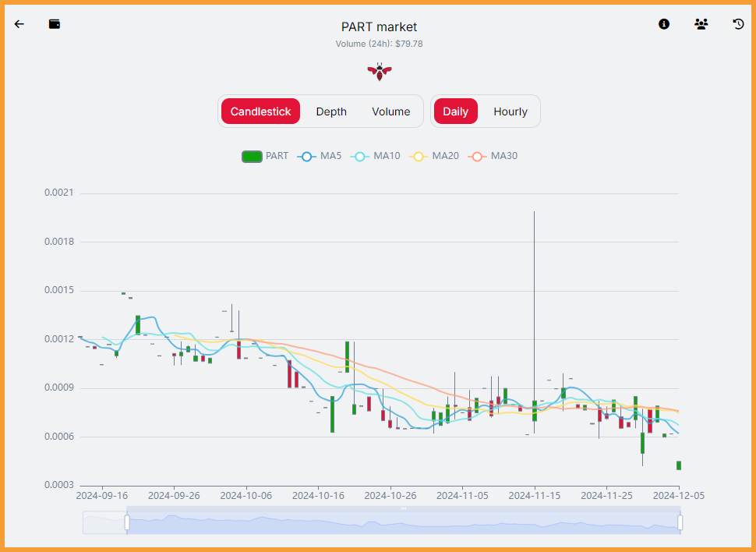756x552 pixels.
Task: Select Hourly interval
Action: (x=510, y=111)
